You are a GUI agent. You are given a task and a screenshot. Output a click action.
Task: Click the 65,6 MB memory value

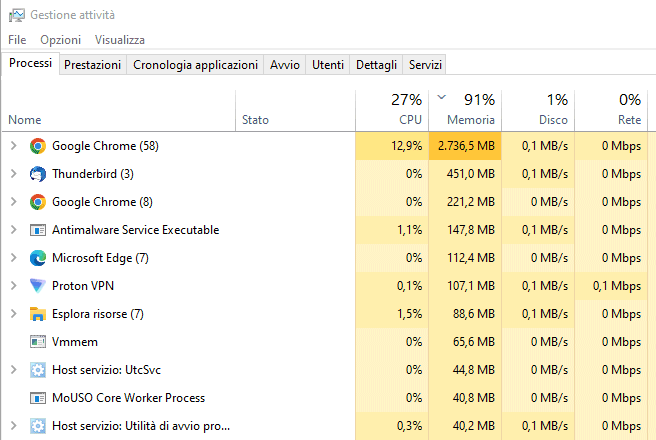(474, 342)
